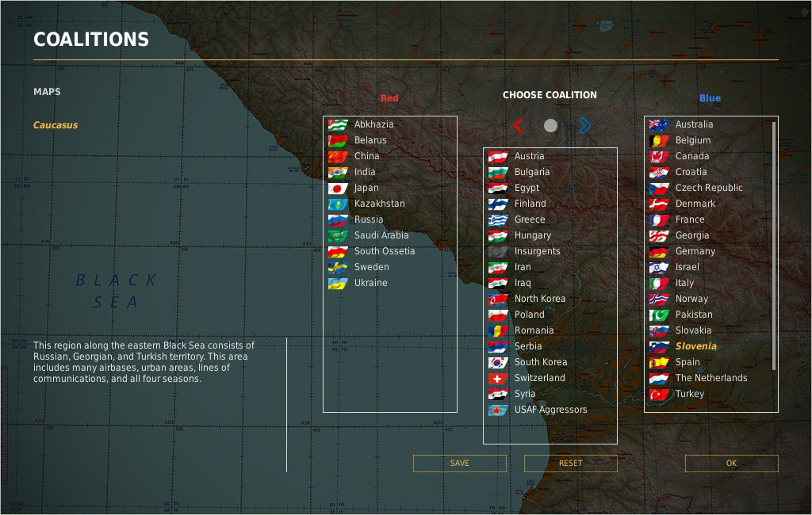Click the Japan flag icon
Image resolution: width=812 pixels, height=515 pixels.
[338, 188]
